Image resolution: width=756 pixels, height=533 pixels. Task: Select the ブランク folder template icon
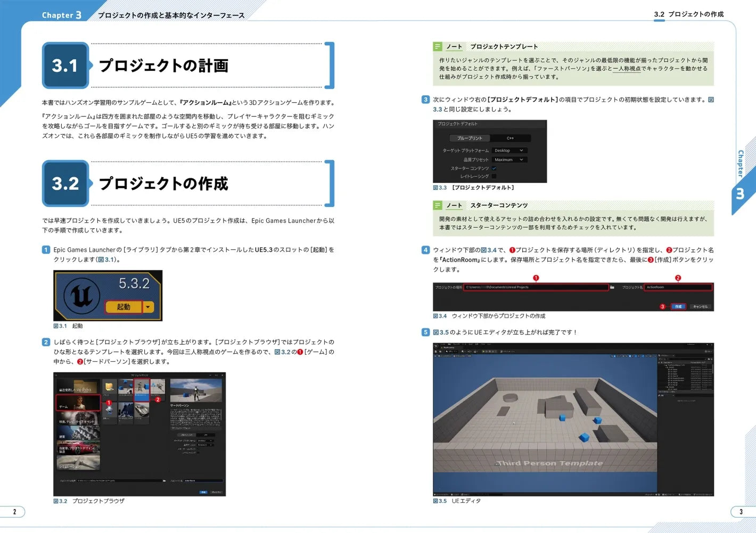click(x=109, y=388)
